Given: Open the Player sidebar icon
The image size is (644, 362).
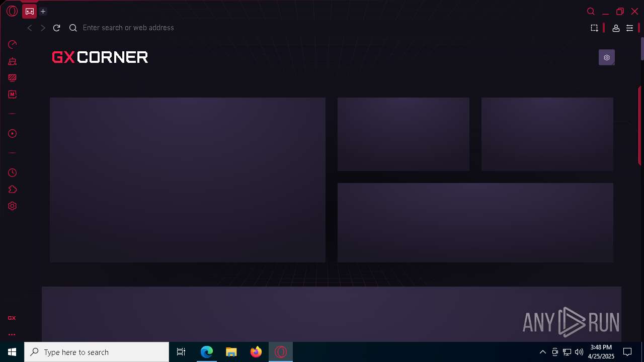Looking at the screenshot, I should [13, 134].
